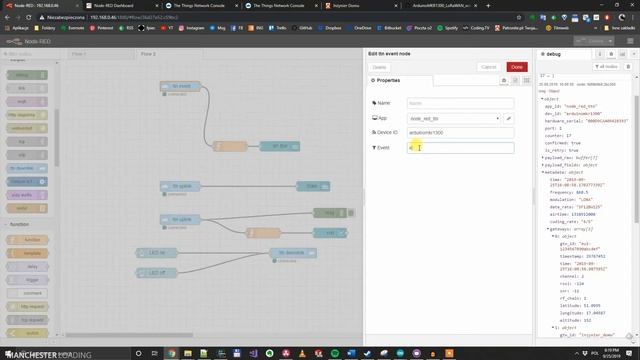The image size is (640, 360).
Task: Open the node appearance icon tab
Action: pos(527,80)
